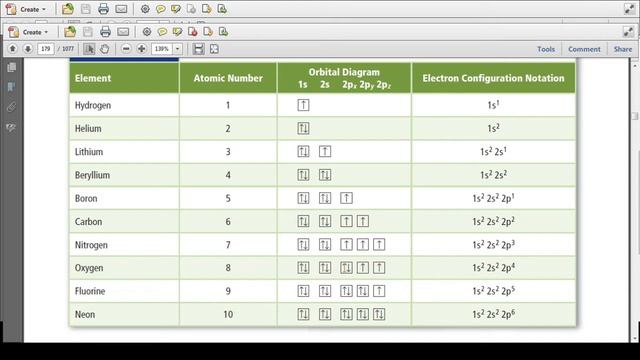The height and width of the screenshot is (360, 640).
Task: Click Hydrogen's configuration '1s1'
Action: [x=493, y=105]
